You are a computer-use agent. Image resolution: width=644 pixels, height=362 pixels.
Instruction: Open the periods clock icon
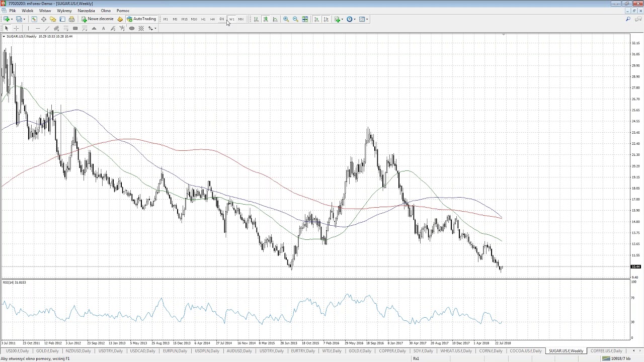[x=349, y=19]
